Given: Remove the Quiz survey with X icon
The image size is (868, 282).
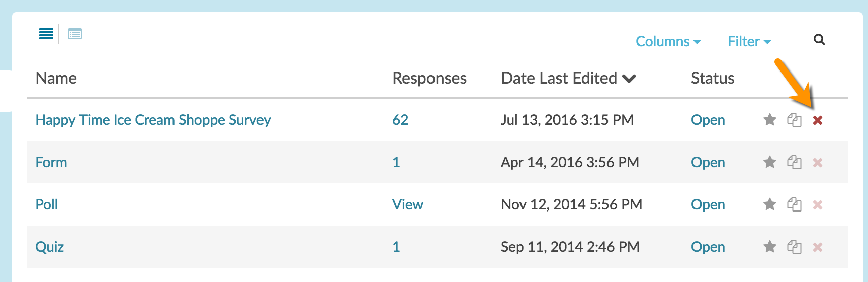Looking at the screenshot, I should click(x=818, y=247).
